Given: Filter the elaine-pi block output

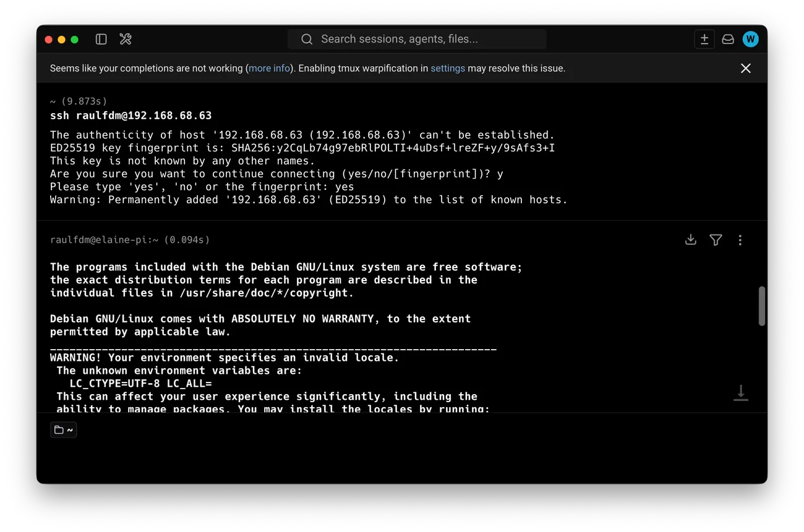Looking at the screenshot, I should [716, 240].
